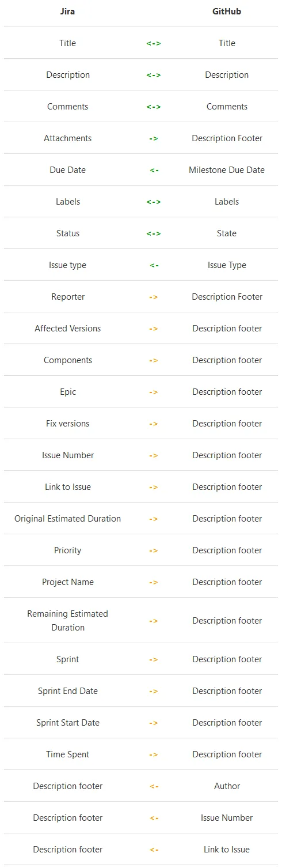Viewport: 282px width, 868px height.
Task: Click the left arrow beside Author
Action: (154, 786)
